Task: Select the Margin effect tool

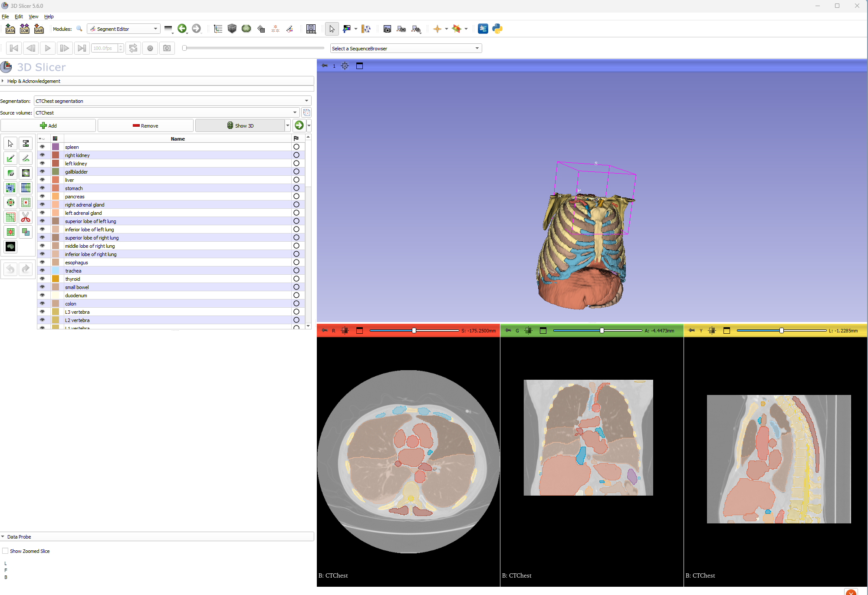Action: [x=10, y=203]
